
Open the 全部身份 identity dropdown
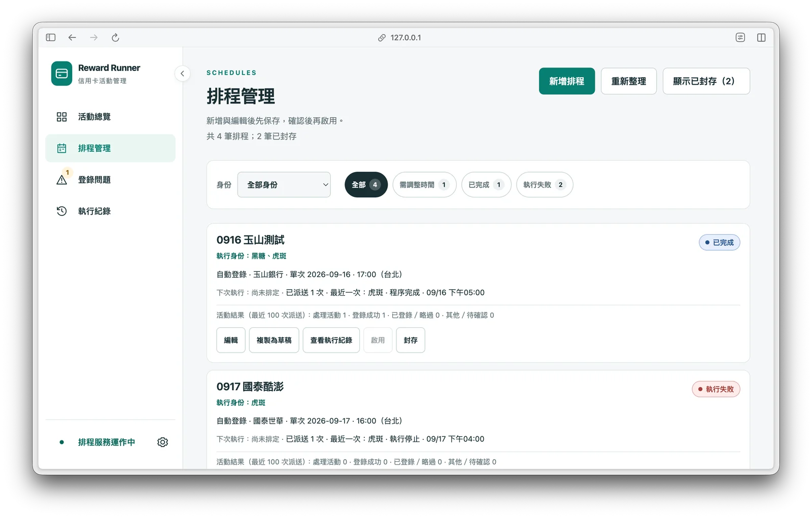point(284,185)
